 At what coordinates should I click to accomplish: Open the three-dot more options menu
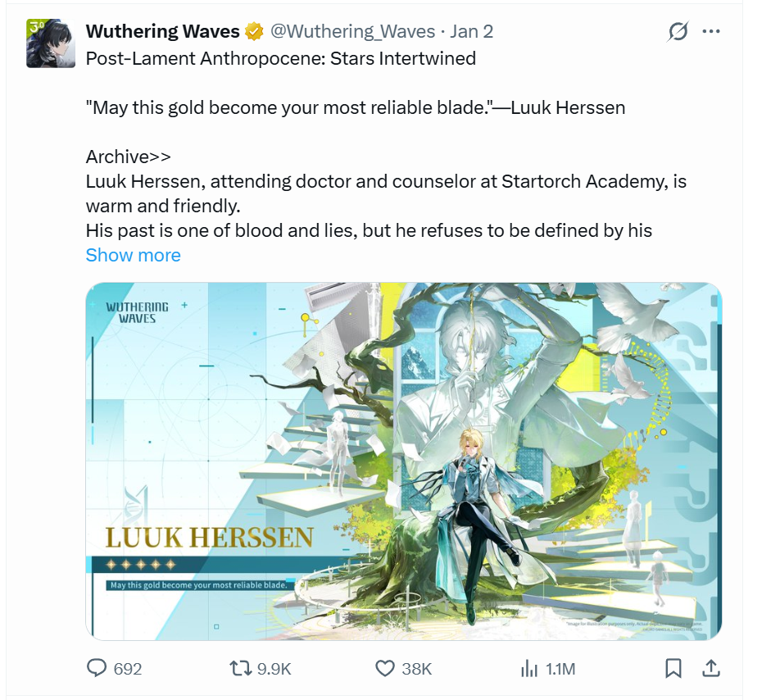(711, 31)
